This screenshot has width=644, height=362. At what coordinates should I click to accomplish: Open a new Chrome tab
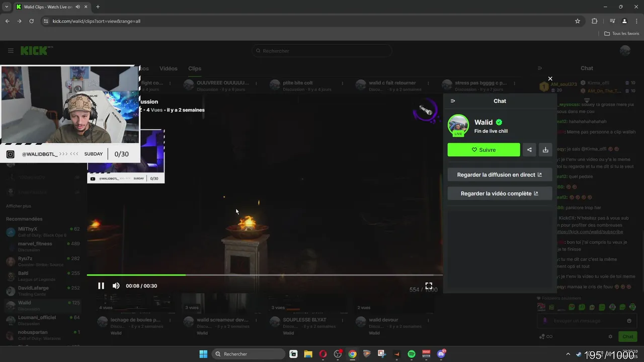[x=98, y=7]
